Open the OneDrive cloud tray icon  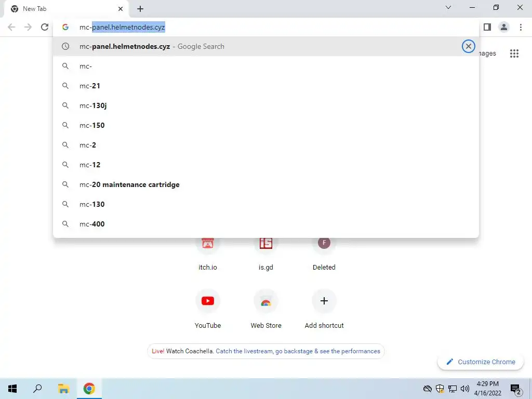tap(428, 389)
